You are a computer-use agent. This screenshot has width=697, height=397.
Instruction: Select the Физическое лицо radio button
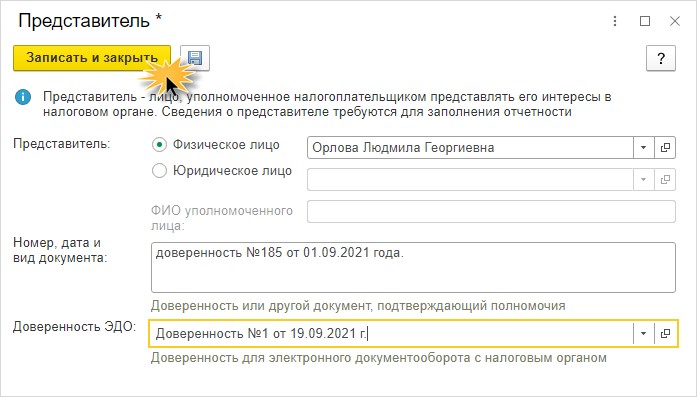[x=159, y=145]
